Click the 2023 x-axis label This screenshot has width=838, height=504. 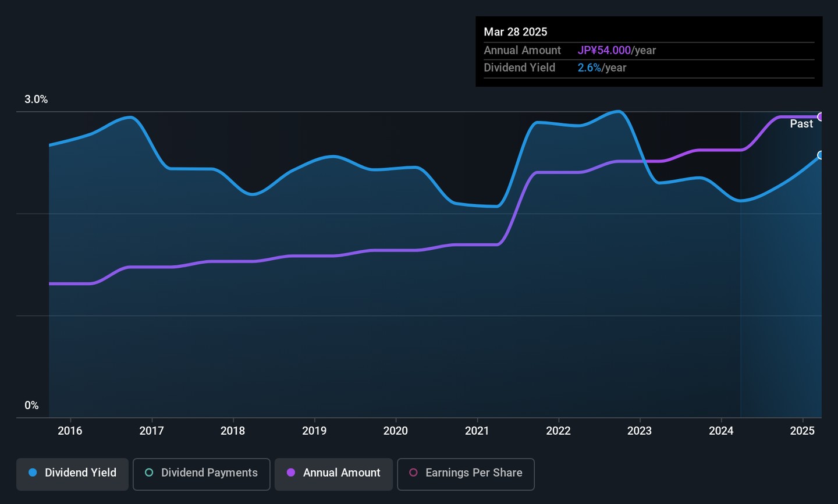pos(640,431)
